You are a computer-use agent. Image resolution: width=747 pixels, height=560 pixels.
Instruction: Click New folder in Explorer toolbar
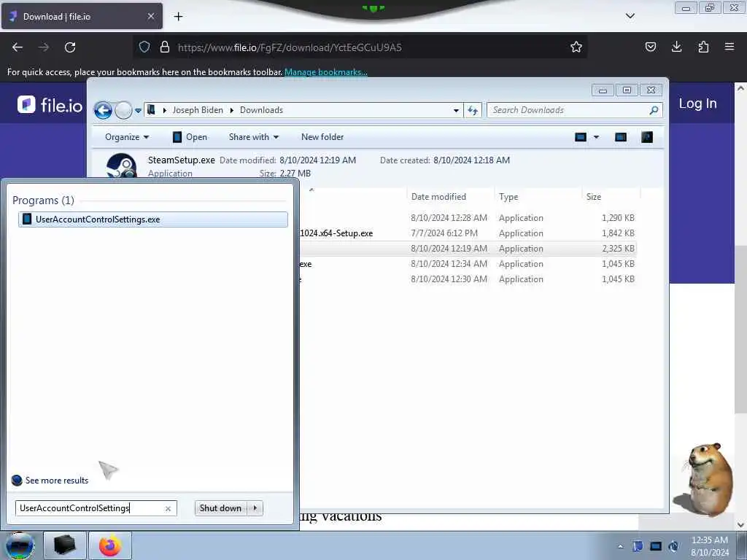322,137
